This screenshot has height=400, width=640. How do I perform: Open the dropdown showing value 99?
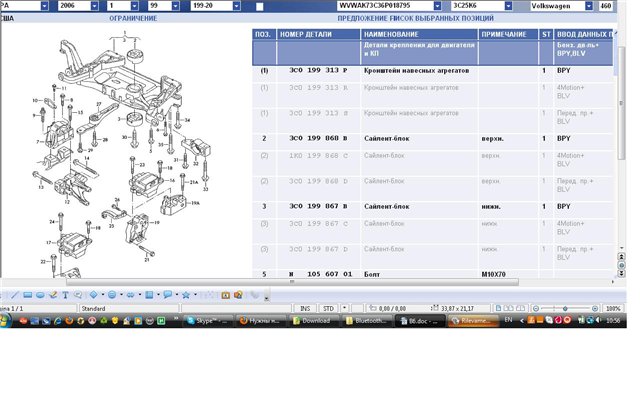tap(175, 6)
